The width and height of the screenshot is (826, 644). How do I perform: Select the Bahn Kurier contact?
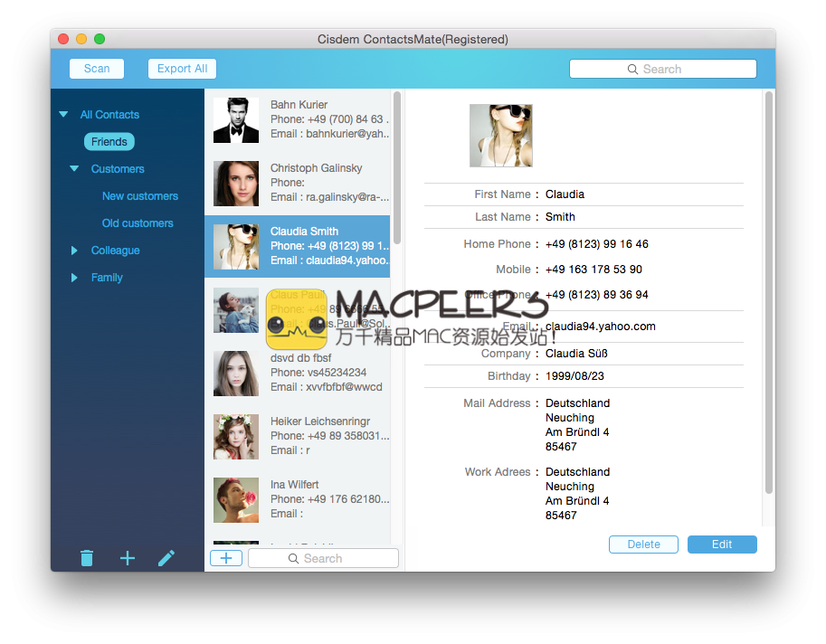click(297, 119)
